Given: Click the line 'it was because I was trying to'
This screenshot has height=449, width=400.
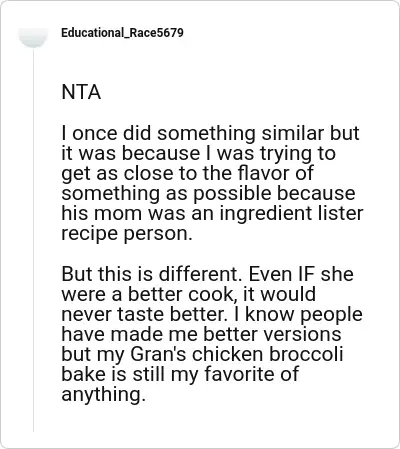Looking at the screenshot, I should (199, 154).
